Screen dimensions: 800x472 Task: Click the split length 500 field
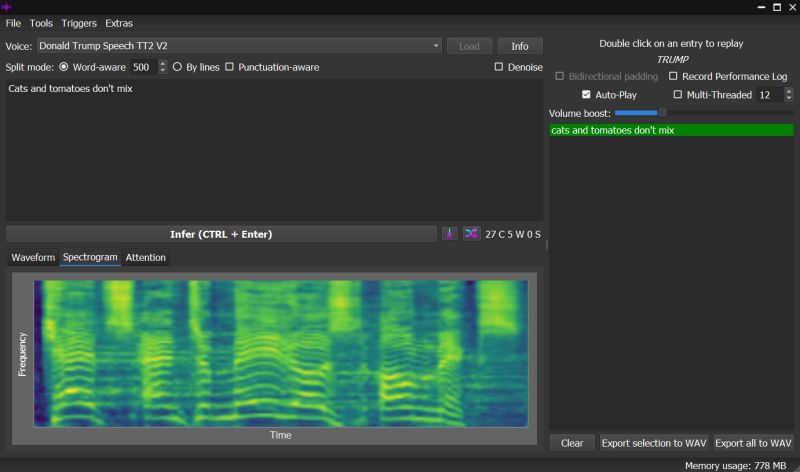pos(143,67)
